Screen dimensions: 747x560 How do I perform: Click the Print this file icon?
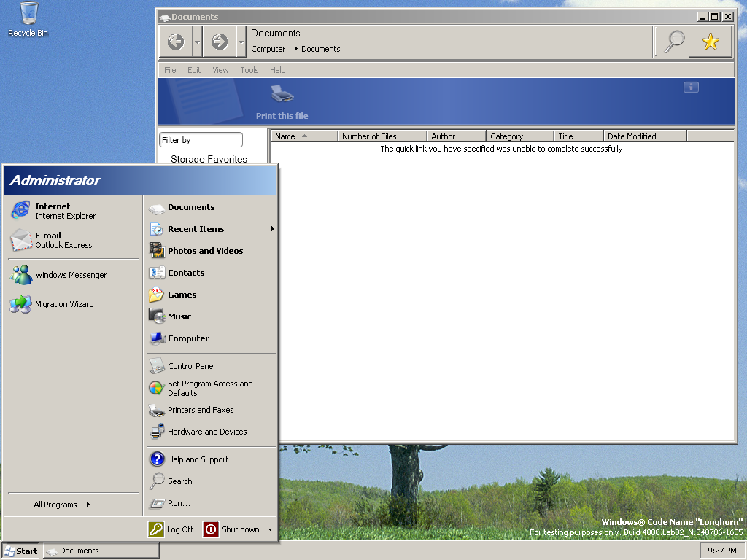click(x=282, y=94)
